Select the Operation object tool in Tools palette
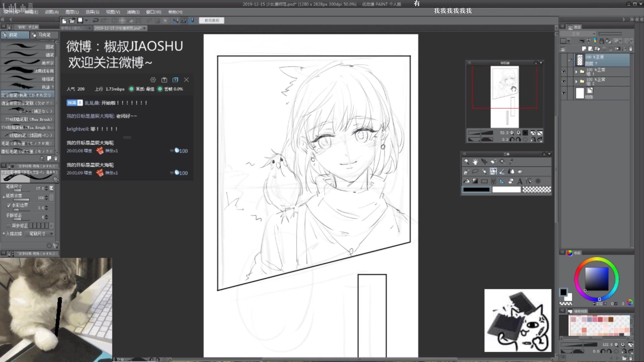Viewport: 644px width, 362px height. pyautogui.click(x=484, y=162)
